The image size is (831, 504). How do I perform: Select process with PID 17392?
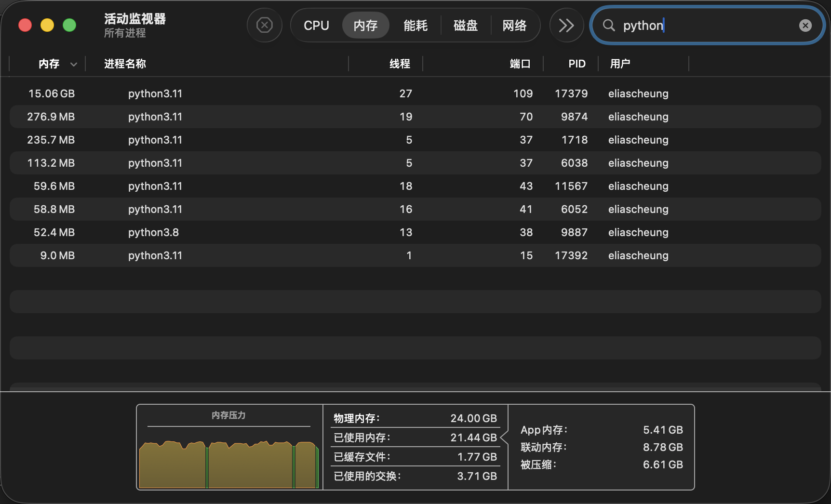pos(571,255)
